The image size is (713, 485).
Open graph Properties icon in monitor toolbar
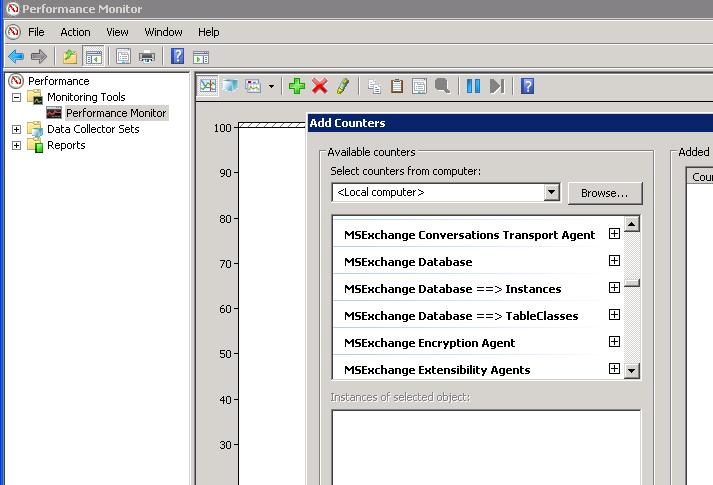tap(419, 85)
